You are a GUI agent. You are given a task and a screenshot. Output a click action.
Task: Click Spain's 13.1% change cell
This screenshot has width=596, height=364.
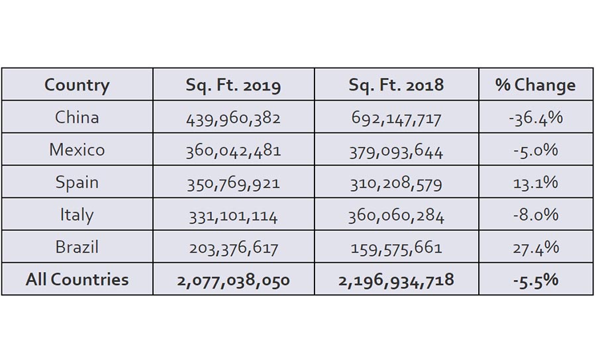pyautogui.click(x=535, y=183)
